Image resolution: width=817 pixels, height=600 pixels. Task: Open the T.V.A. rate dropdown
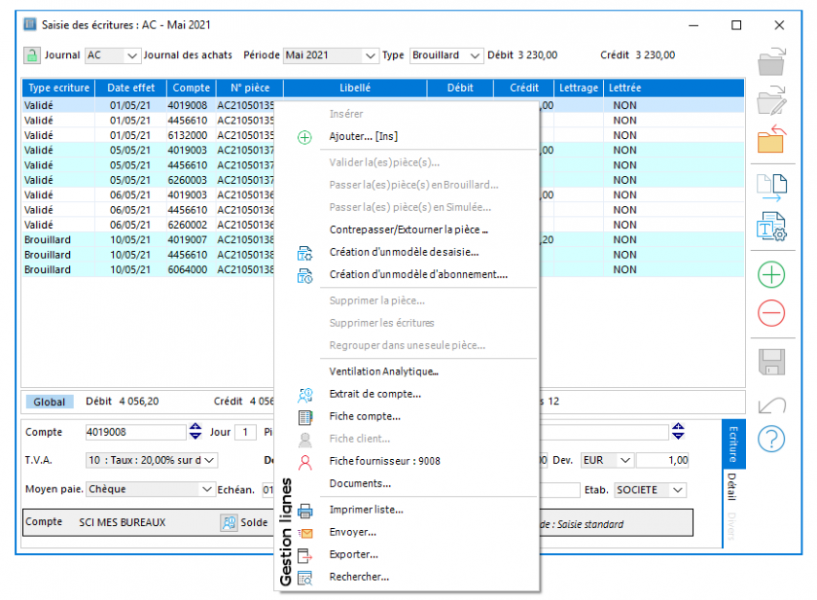click(209, 460)
